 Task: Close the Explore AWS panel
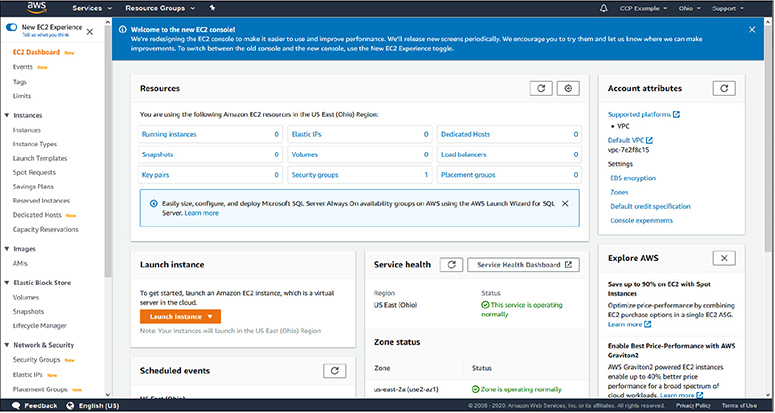(725, 258)
